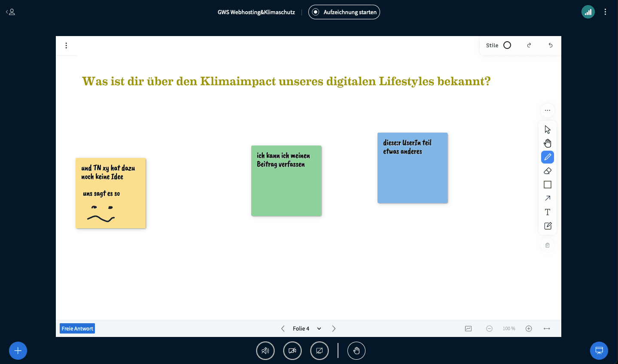Screen dimensions: 618x364
Task: Unmute audio with the speaker button
Action: (x=265, y=351)
